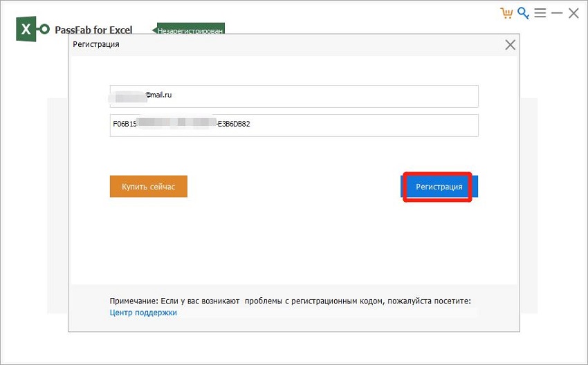Viewport: 588px width, 365px height.
Task: Close the Регистрация dialog
Action: (510, 45)
